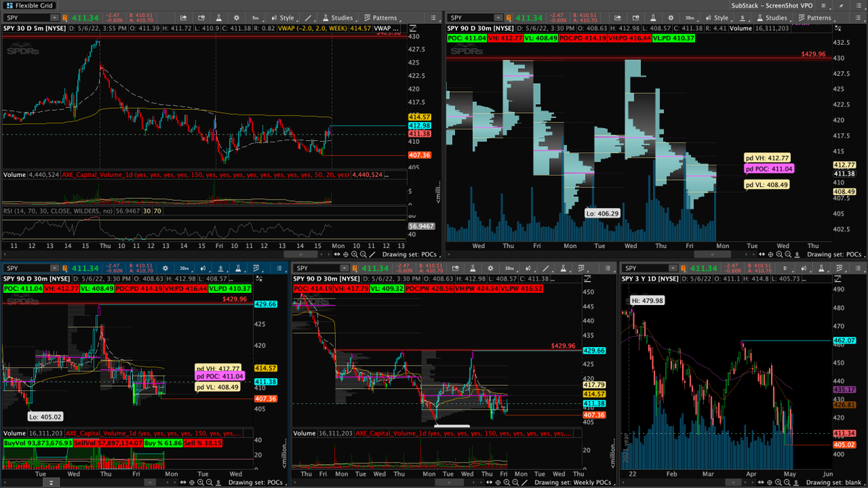Screen dimensions: 868x488
Task: Click SPY symbol field in the 5m chart
Action: 30,17
